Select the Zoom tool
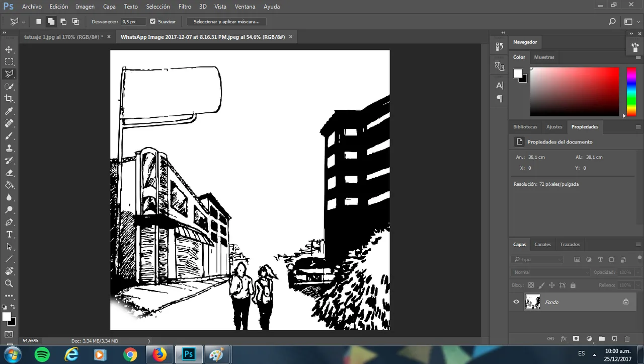This screenshot has height=364, width=644. click(x=9, y=283)
